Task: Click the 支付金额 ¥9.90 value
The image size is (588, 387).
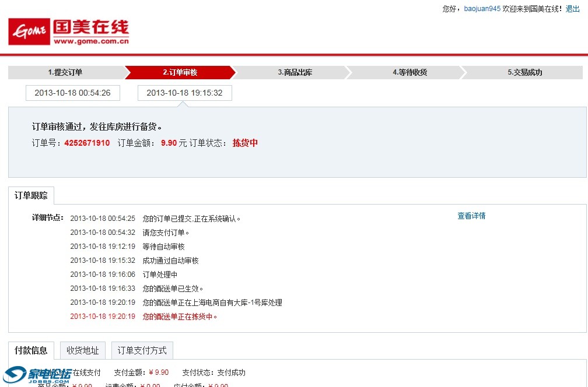Action: tap(159, 372)
